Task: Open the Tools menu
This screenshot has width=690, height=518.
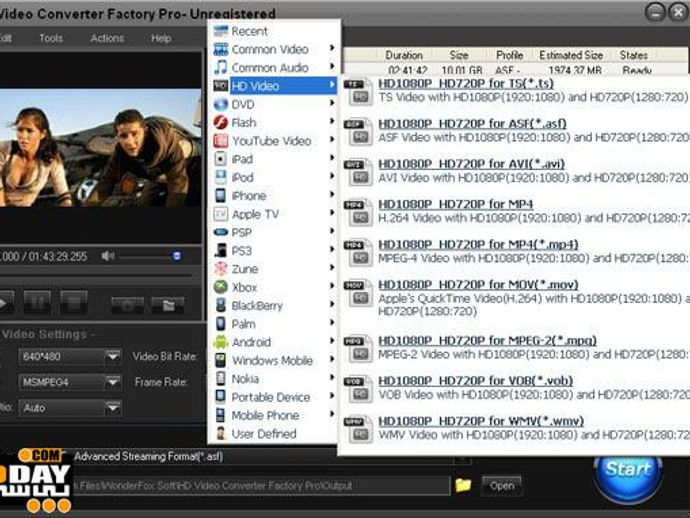Action: tap(51, 38)
